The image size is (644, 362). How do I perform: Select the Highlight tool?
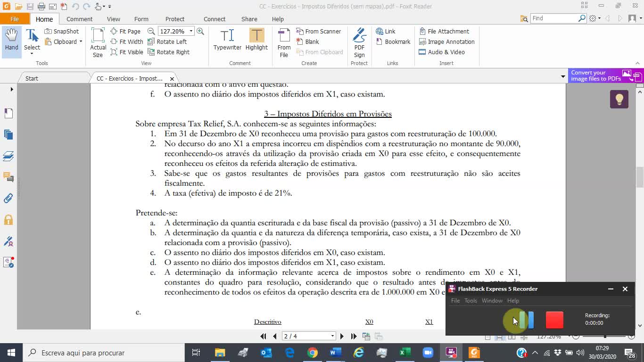(x=256, y=40)
